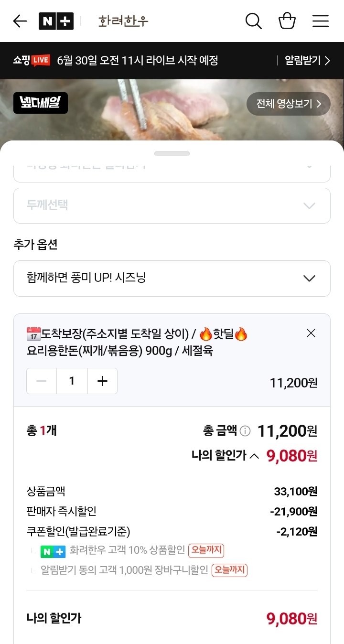344x644 pixels.
Task: Click the quantity input field showing 1
Action: pos(72,381)
